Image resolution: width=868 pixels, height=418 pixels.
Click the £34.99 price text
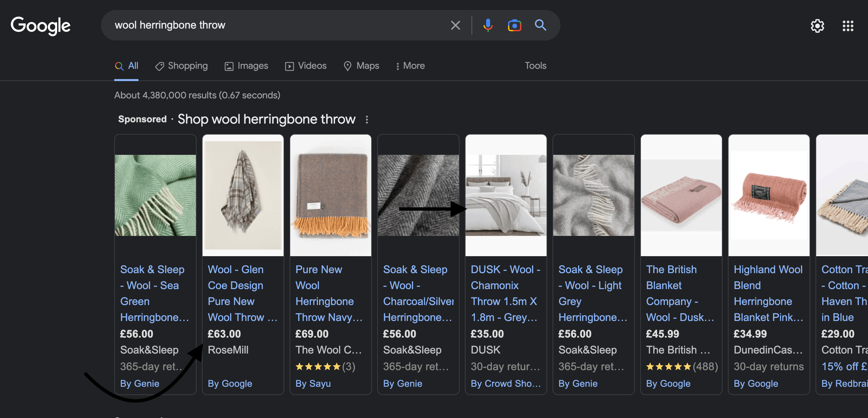(x=750, y=334)
